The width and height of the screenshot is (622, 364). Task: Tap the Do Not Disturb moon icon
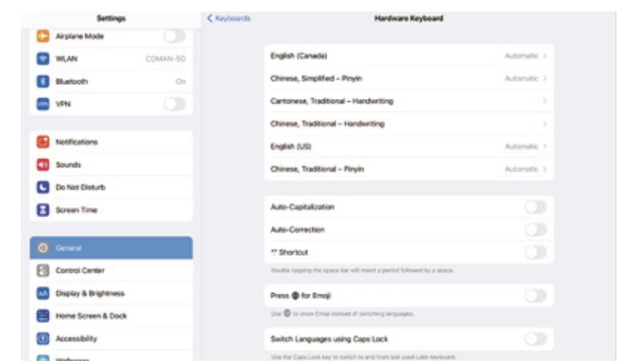point(43,187)
